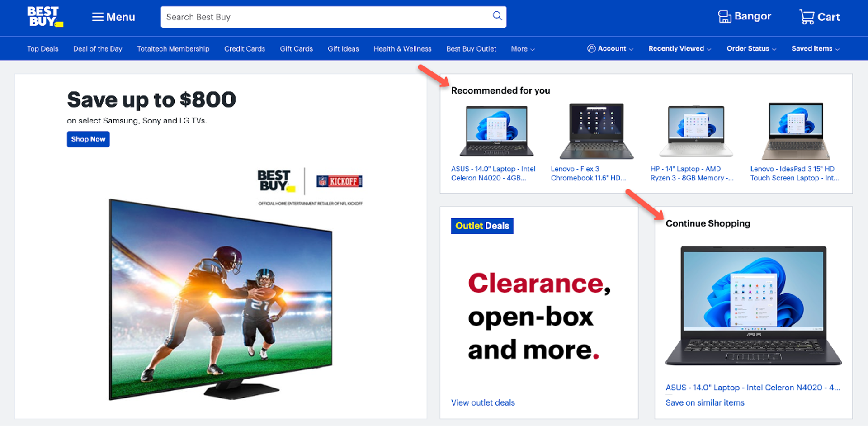Open the hamburger Menu
This screenshot has height=426, width=868.
coord(113,17)
